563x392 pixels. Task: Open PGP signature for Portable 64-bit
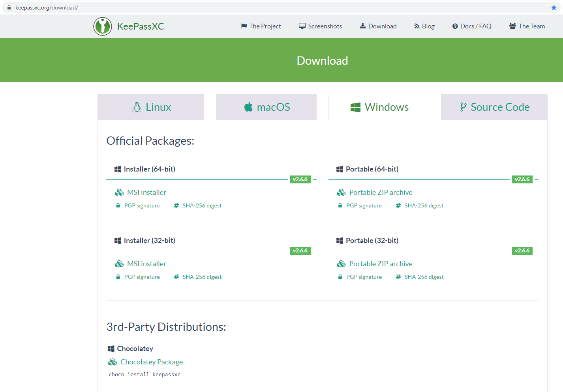[x=364, y=205]
